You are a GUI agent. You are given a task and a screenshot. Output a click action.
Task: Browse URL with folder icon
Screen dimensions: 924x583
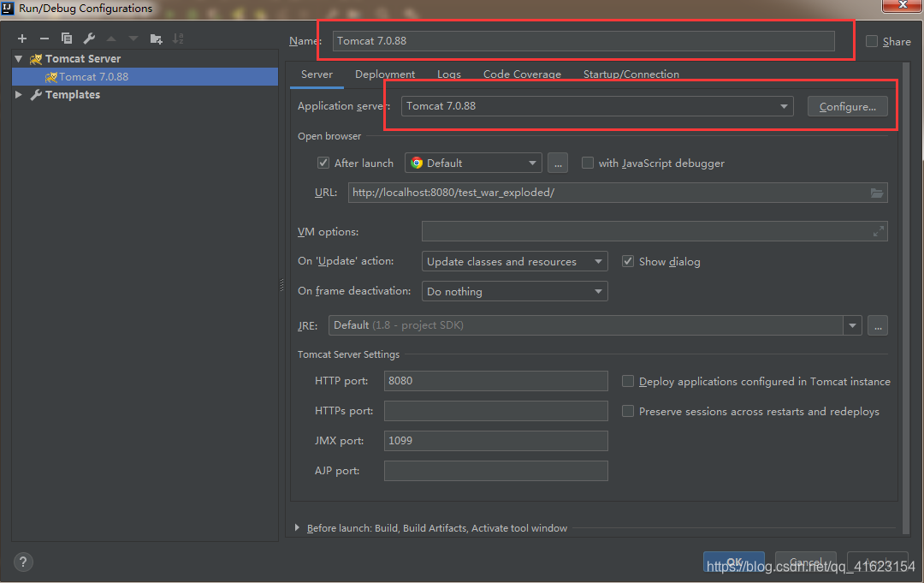pos(877,193)
